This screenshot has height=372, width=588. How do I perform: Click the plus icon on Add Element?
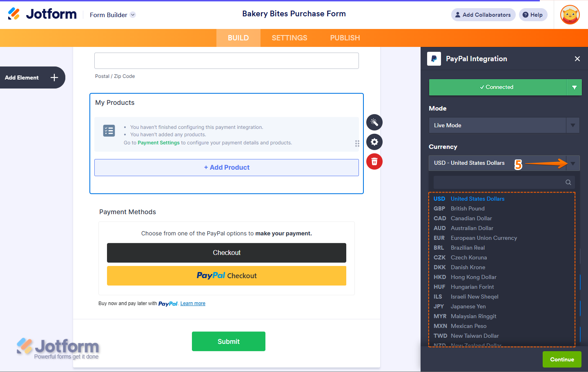[x=54, y=77]
